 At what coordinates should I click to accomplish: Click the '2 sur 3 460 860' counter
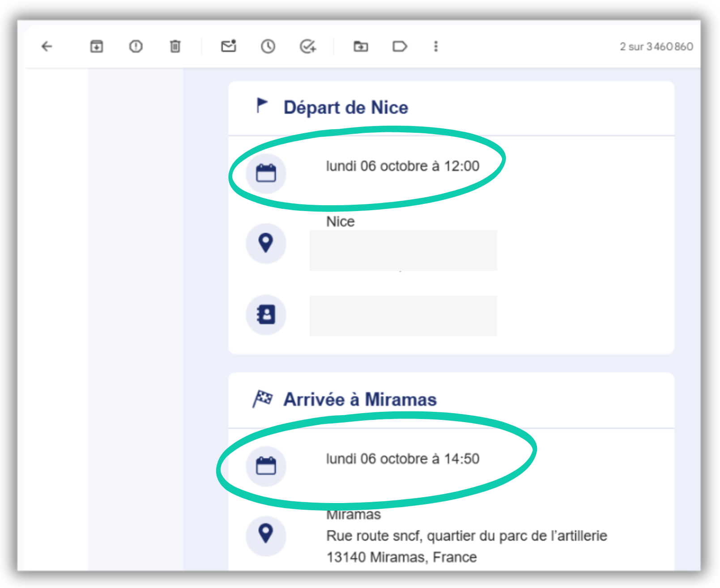pos(656,47)
